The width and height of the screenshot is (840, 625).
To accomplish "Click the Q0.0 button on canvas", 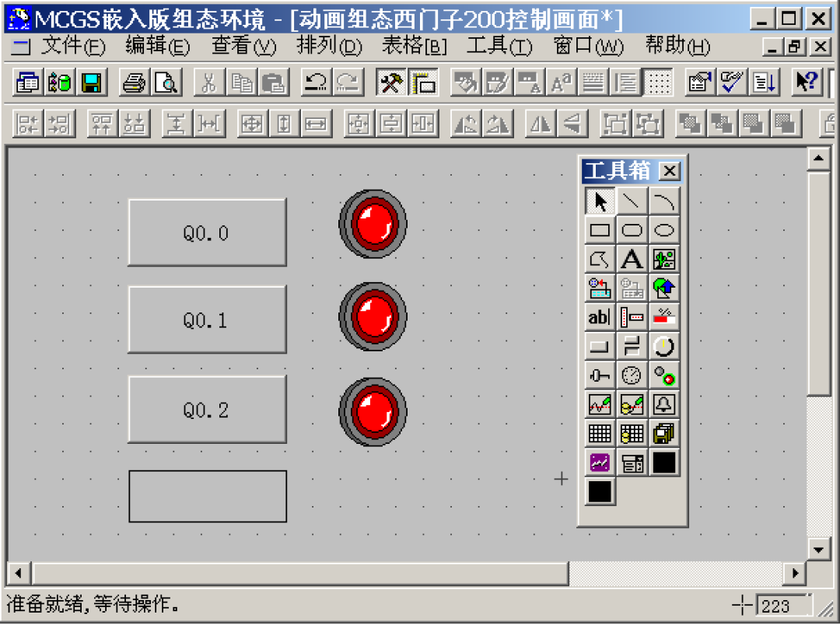I will pyautogui.click(x=208, y=232).
